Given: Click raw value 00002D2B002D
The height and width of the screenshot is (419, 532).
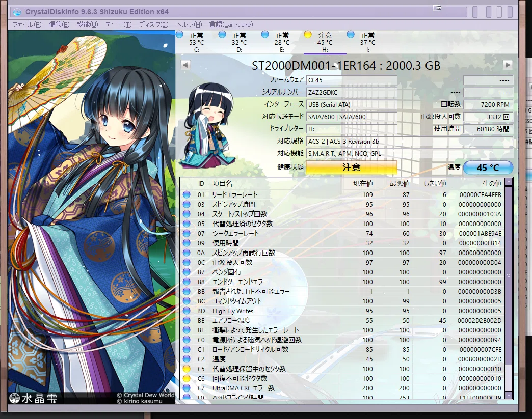Looking at the screenshot, I should point(479,320).
